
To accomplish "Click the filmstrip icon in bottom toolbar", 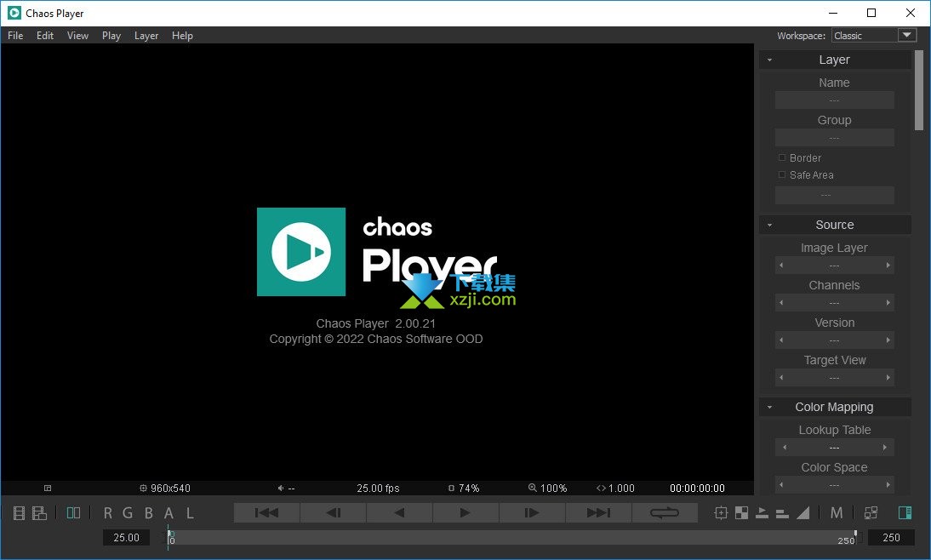I will click(x=19, y=513).
